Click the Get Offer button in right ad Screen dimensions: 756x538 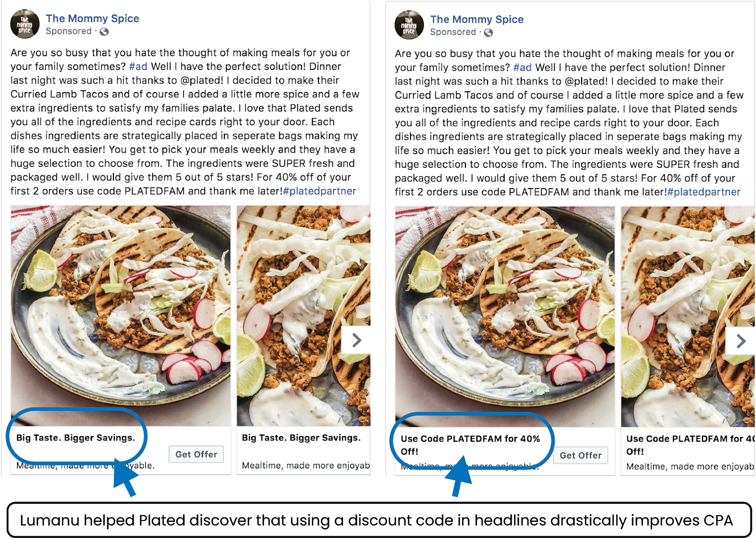tap(581, 455)
